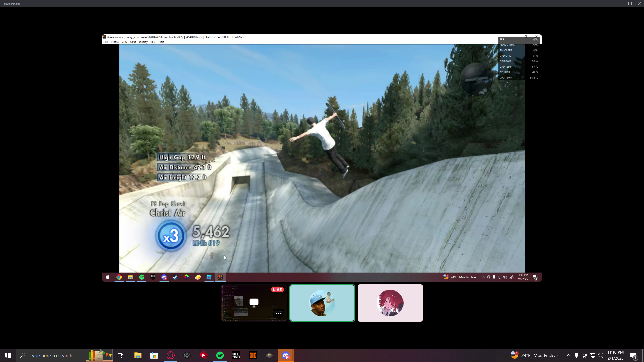This screenshot has height=362, width=644.
Task: Launch Call of Duty from the taskbar
Action: [x=236, y=355]
